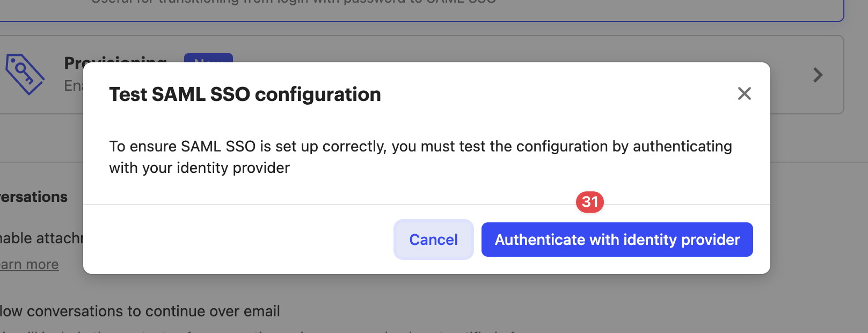Click the attachments setting label

coord(41,238)
